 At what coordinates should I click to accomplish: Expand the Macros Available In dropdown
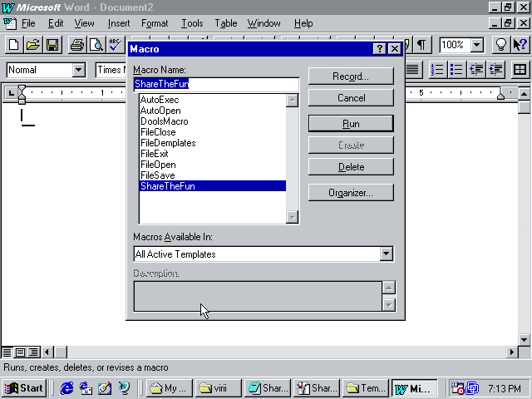tap(386, 254)
